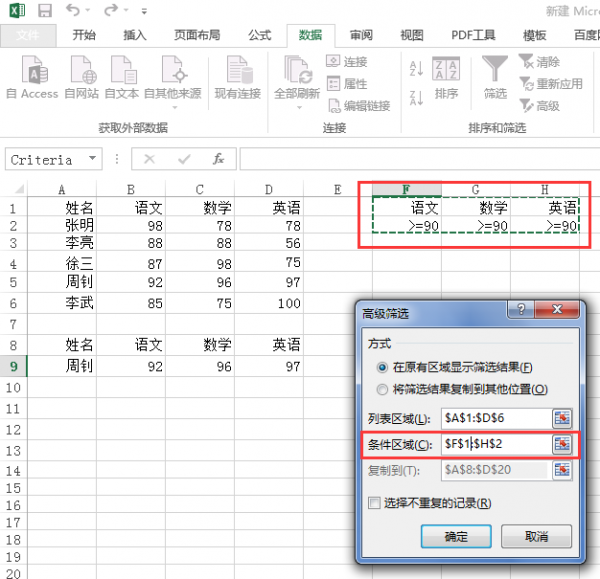Click the 确定 button
Image resolution: width=600 pixels, height=579 pixels.
456,536
